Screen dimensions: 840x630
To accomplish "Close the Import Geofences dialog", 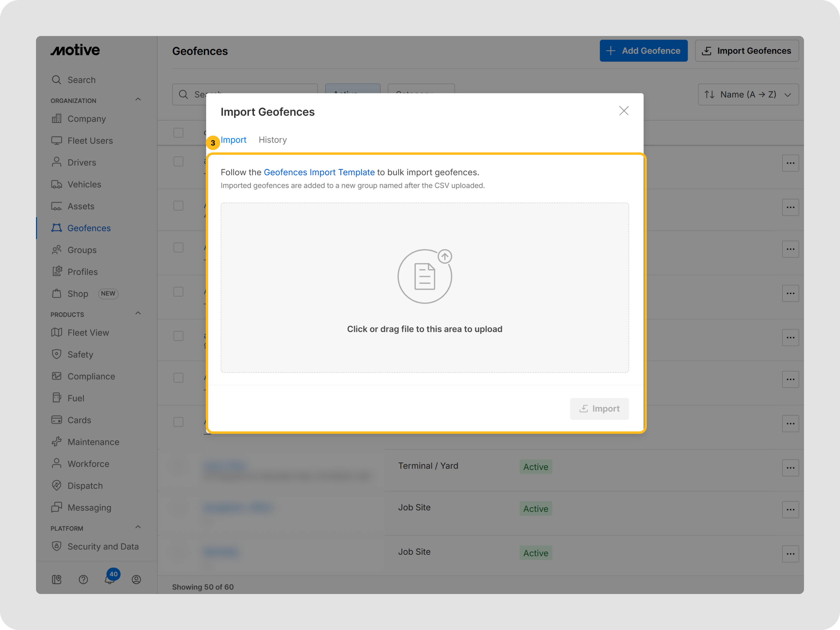I will tap(623, 111).
